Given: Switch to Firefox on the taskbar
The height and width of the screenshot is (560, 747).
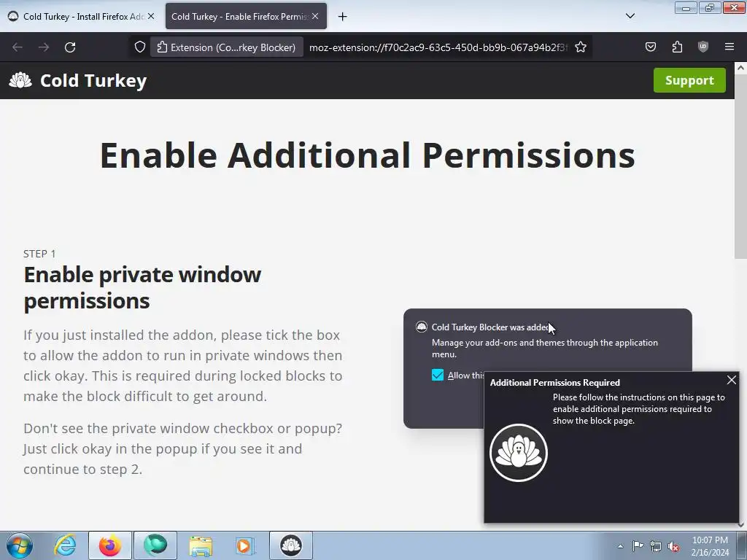Looking at the screenshot, I should pyautogui.click(x=110, y=545).
